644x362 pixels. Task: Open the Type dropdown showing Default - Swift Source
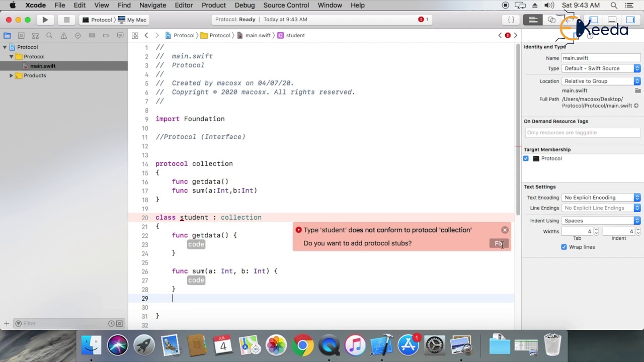tap(601, 68)
